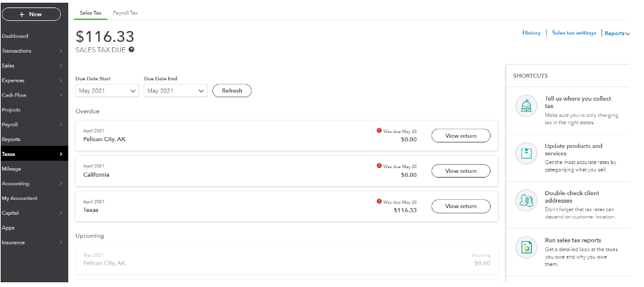Viewport: 644px width, 287px height.
Task: Open the Due Date Start dropdown
Action: (x=107, y=90)
